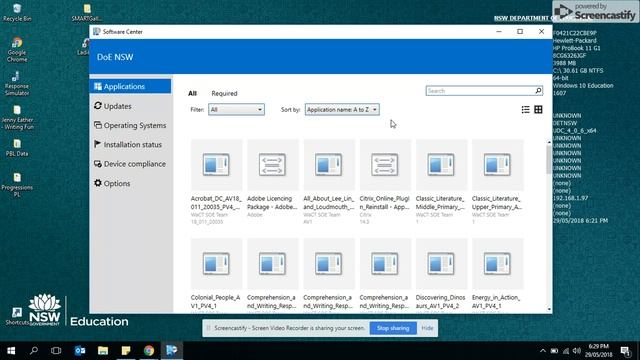Viewport: 640px width, 360px height.
Task: Open the Windows Start menu
Action: tap(11, 351)
